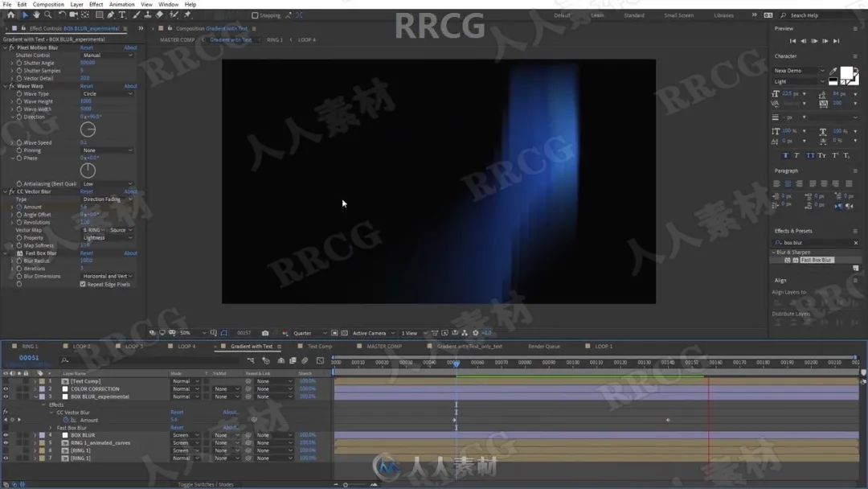Open the Composition menu
This screenshot has height=489, width=868.
click(x=48, y=4)
